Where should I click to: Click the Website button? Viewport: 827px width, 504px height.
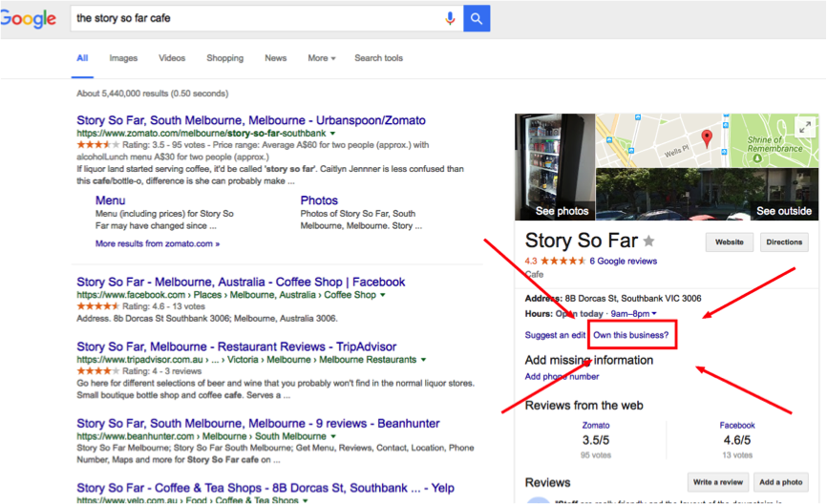pos(730,242)
